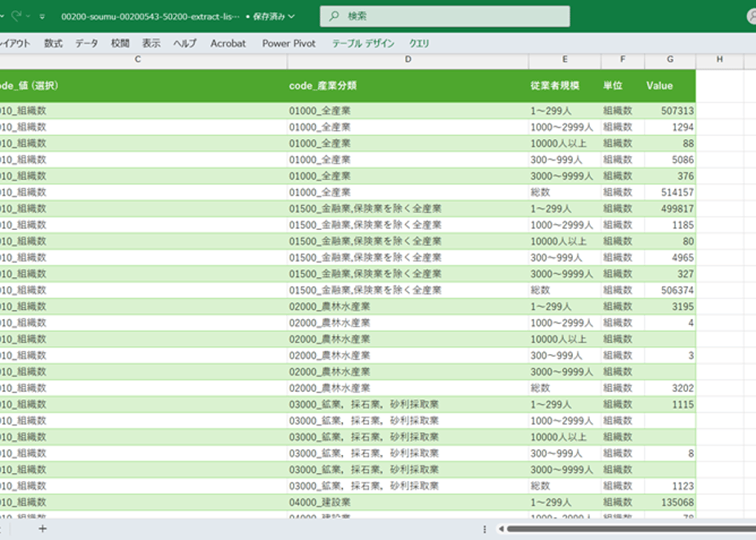Switch to the クエリ tab

(x=419, y=43)
